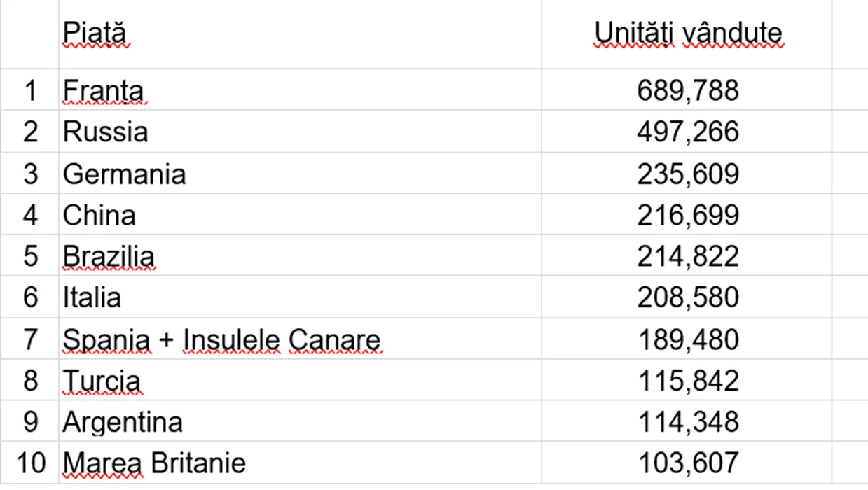Select the cell showing 216,699
The width and height of the screenshot is (868, 490).
click(x=687, y=214)
